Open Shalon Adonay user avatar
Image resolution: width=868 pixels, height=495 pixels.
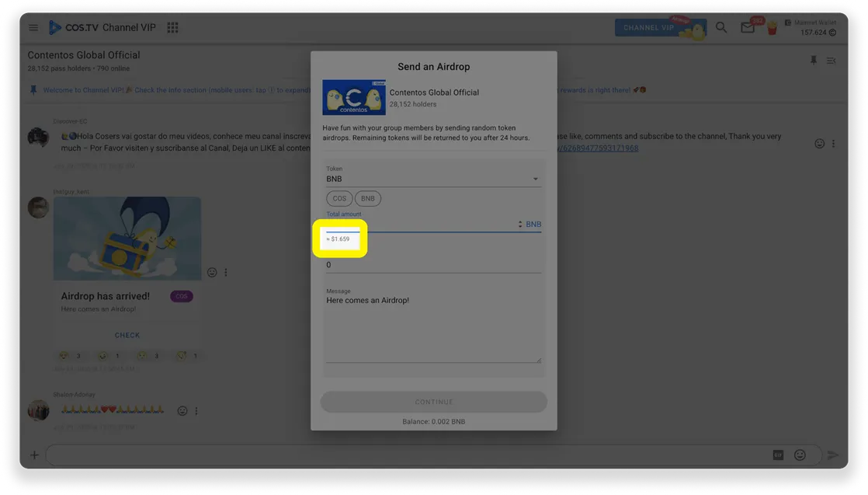click(x=38, y=410)
